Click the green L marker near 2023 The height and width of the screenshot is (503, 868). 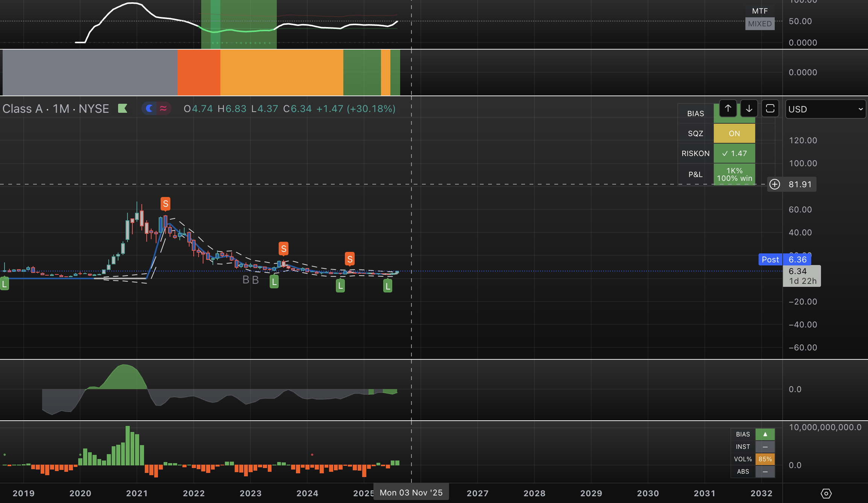(x=274, y=282)
